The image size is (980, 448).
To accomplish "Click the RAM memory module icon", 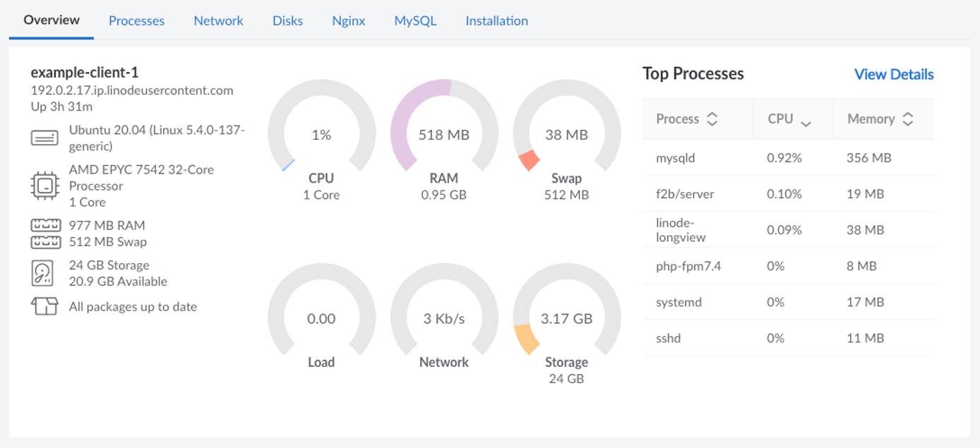I will (47, 226).
